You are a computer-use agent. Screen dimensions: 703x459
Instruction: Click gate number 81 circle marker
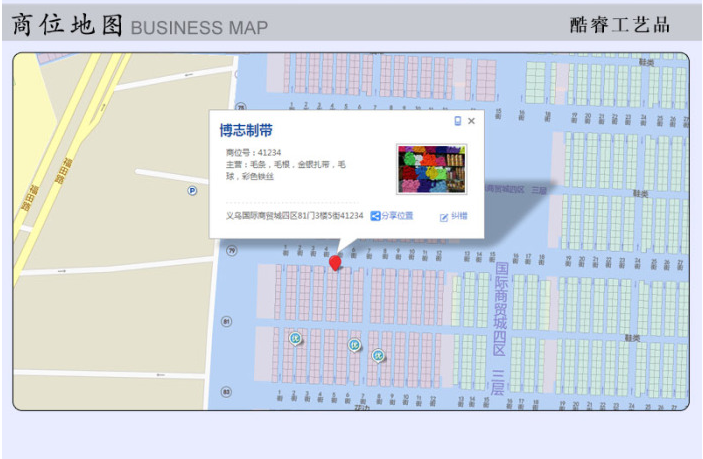pos(227,322)
